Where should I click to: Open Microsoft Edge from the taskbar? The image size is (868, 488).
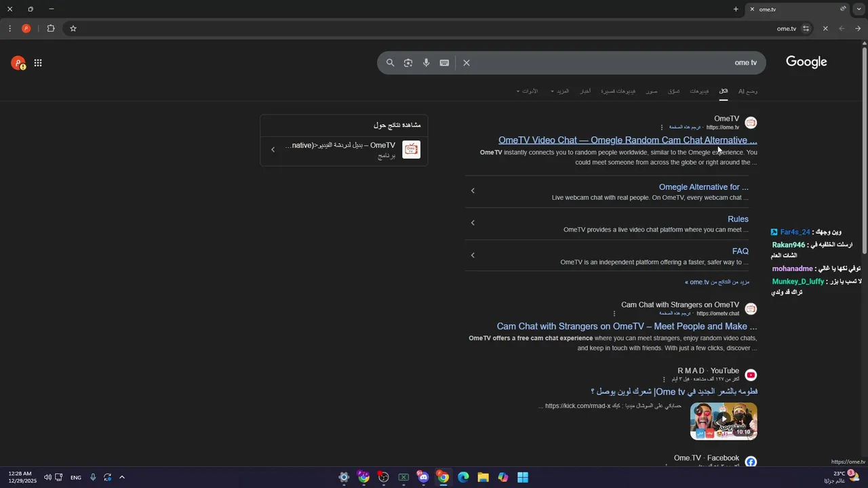coord(463,477)
